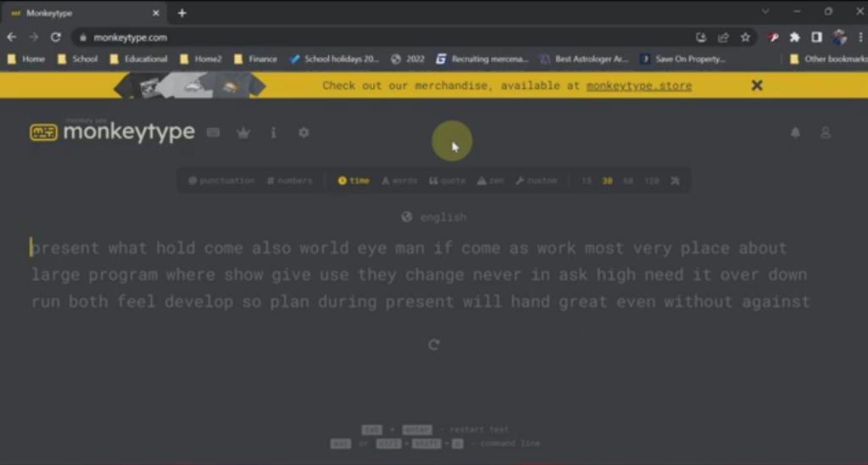Open the leaderboards crown icon
Screen dimensions: 868x465
point(243,133)
